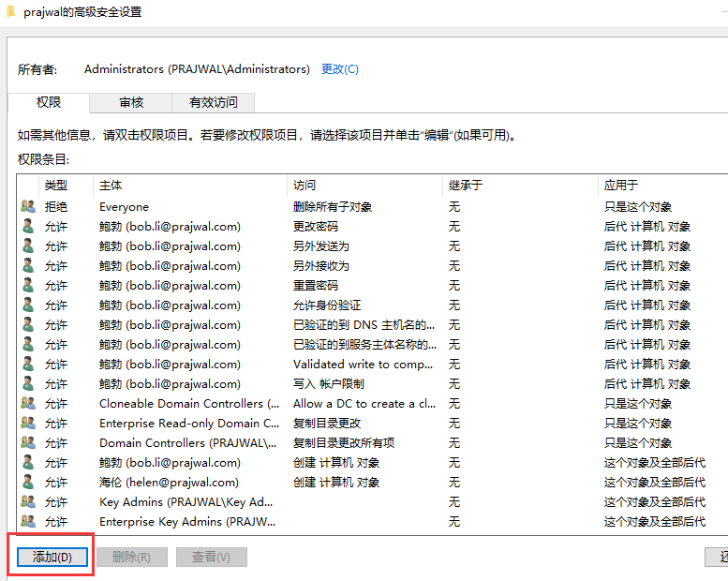Viewport: 728px width, 581px height.
Task: Click the user icon of the 更改密码 row
Action: [x=28, y=226]
